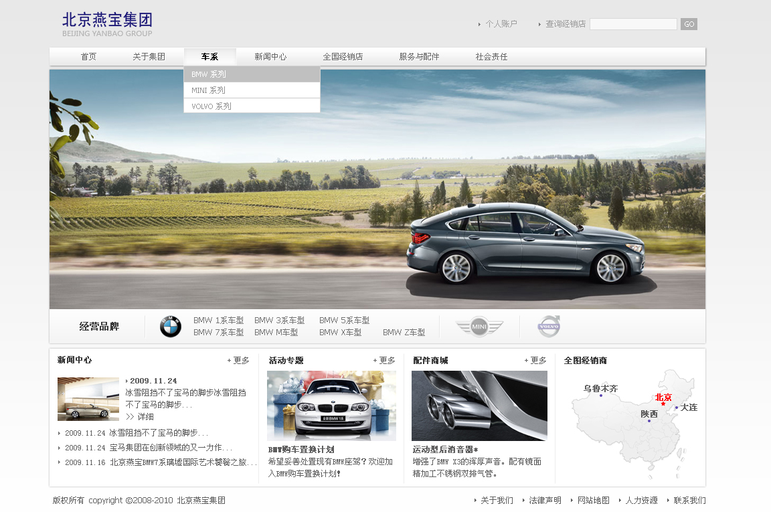
Task: Select 大连 on the dealer map
Action: (x=689, y=407)
